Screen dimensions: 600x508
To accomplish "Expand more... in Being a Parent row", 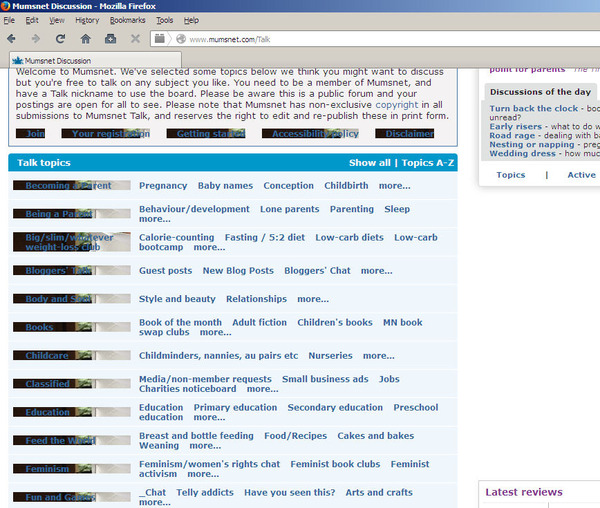I will pos(155,219).
